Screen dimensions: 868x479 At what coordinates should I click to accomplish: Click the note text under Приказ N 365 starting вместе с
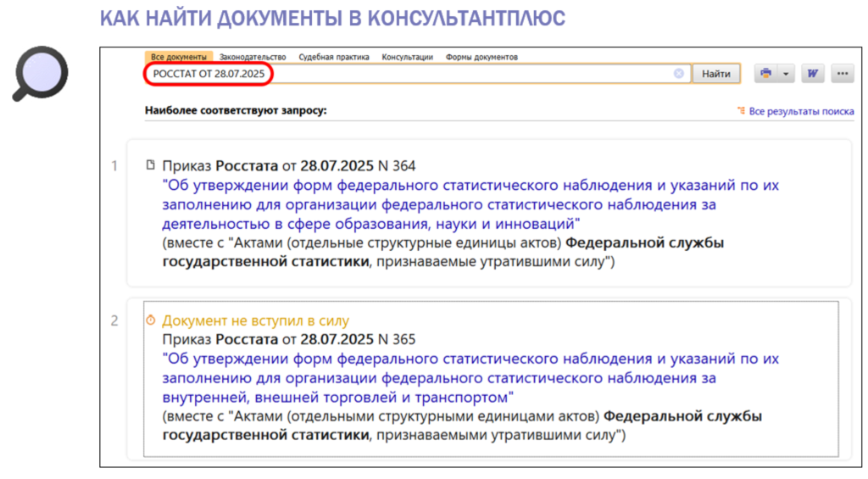pos(462,426)
